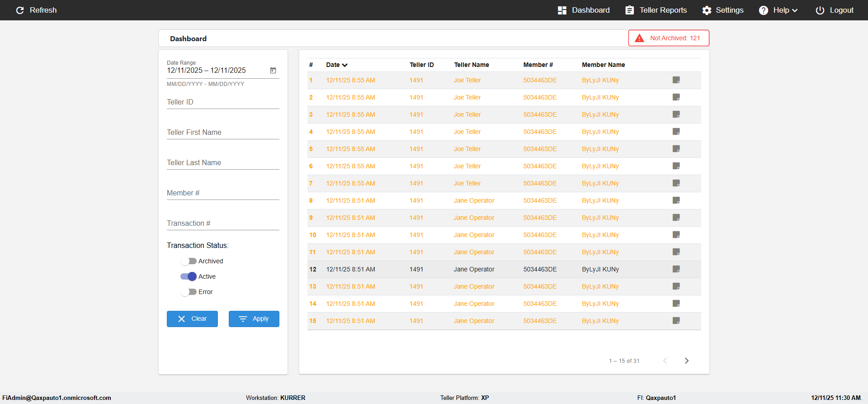868x404 pixels.
Task: Enable the Error transaction status toggle
Action: pos(189,292)
